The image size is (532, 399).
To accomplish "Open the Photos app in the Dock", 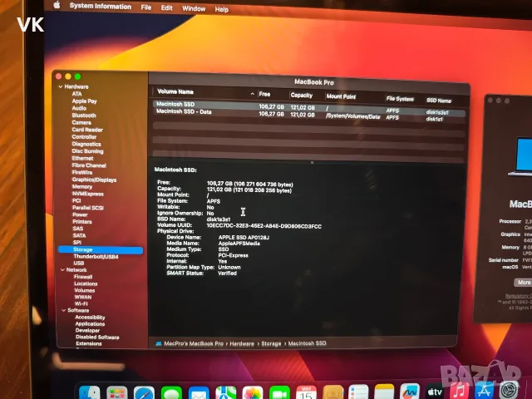I will pos(253,393).
